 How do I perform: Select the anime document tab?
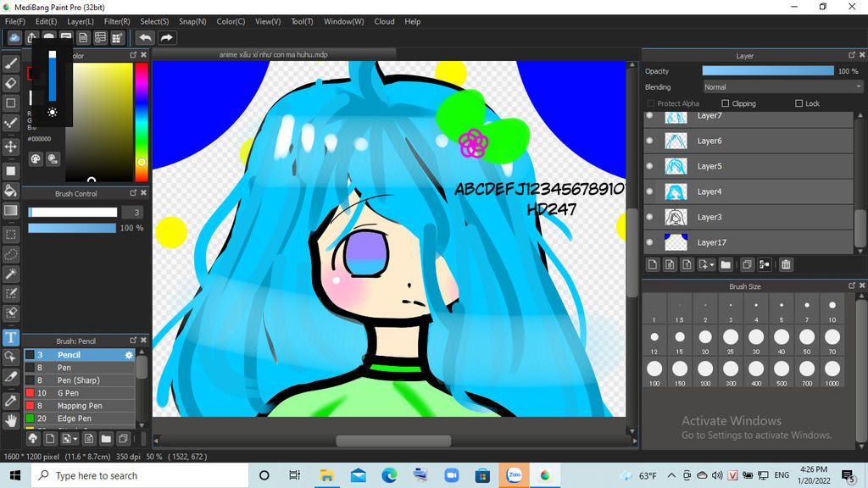click(274, 54)
